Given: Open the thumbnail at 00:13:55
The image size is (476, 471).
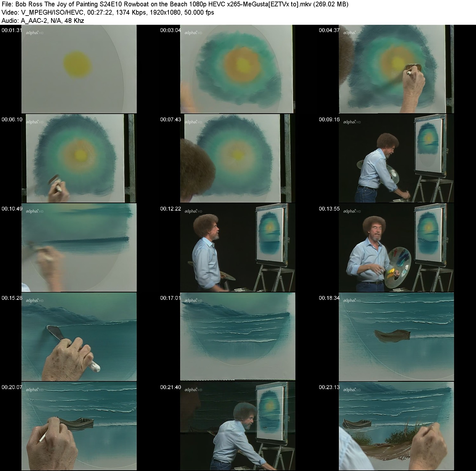Looking at the screenshot, I should (x=397, y=248).
